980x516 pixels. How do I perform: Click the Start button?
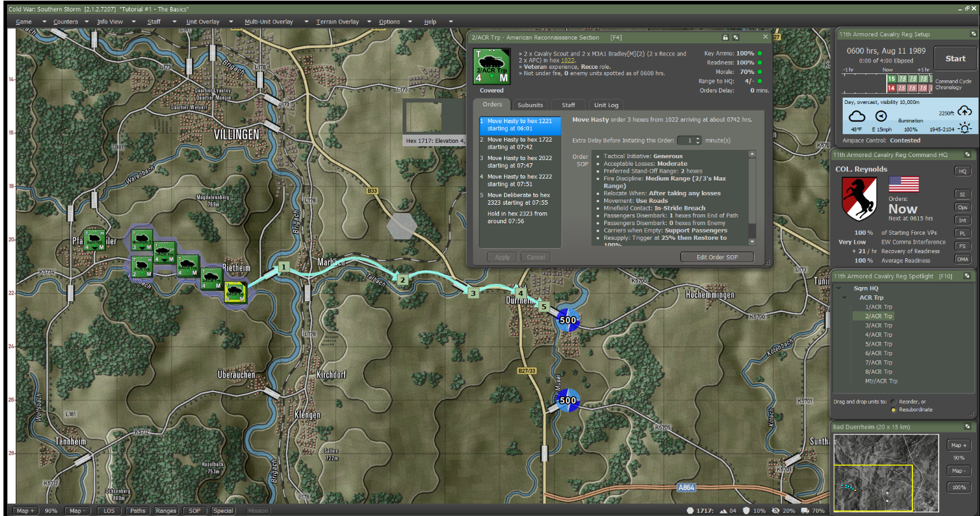(x=955, y=59)
